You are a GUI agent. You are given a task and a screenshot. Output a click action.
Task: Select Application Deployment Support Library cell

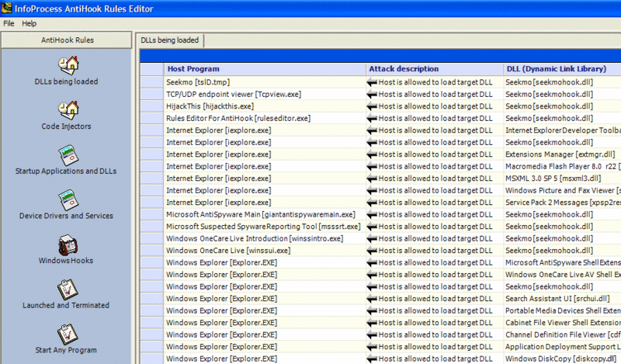point(562,347)
